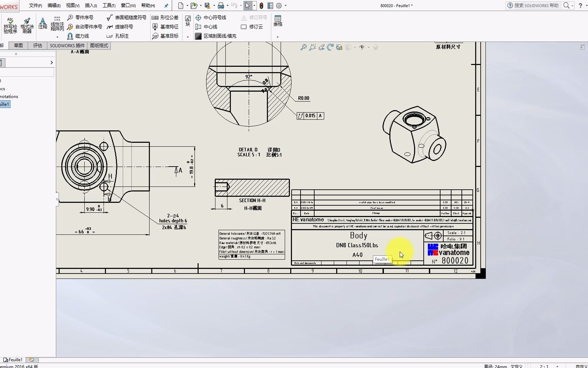Insert a Magnetic Line (磁力线)
Viewport: 588px width, 368px height.
click(x=78, y=36)
